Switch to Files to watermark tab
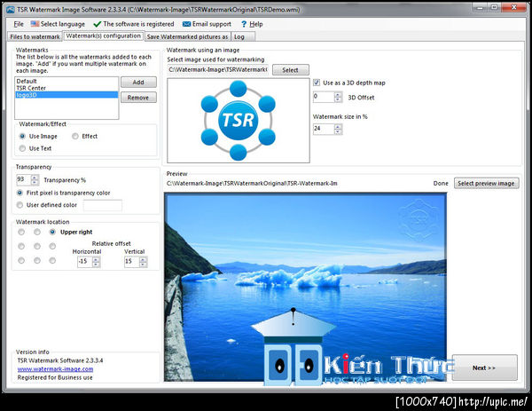The width and height of the screenshot is (532, 411). point(35,36)
